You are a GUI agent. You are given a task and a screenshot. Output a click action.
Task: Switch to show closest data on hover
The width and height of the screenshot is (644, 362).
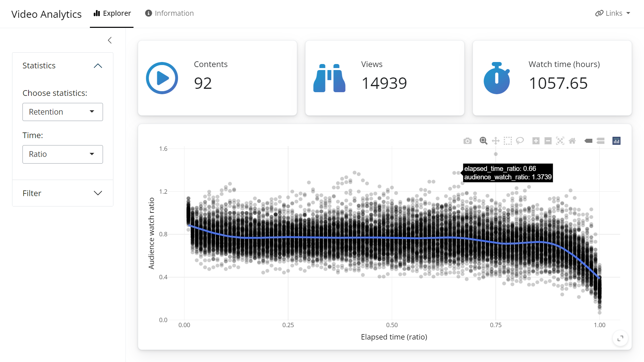pos(588,141)
